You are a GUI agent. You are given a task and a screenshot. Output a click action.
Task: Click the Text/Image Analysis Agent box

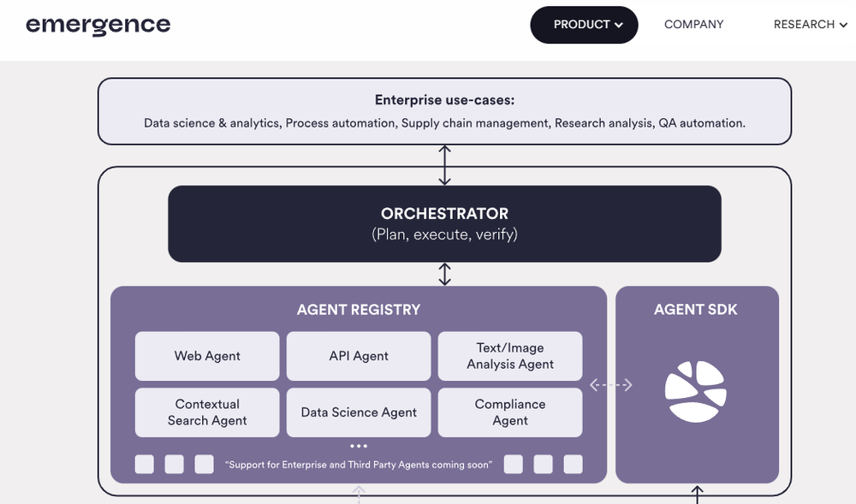click(x=510, y=356)
